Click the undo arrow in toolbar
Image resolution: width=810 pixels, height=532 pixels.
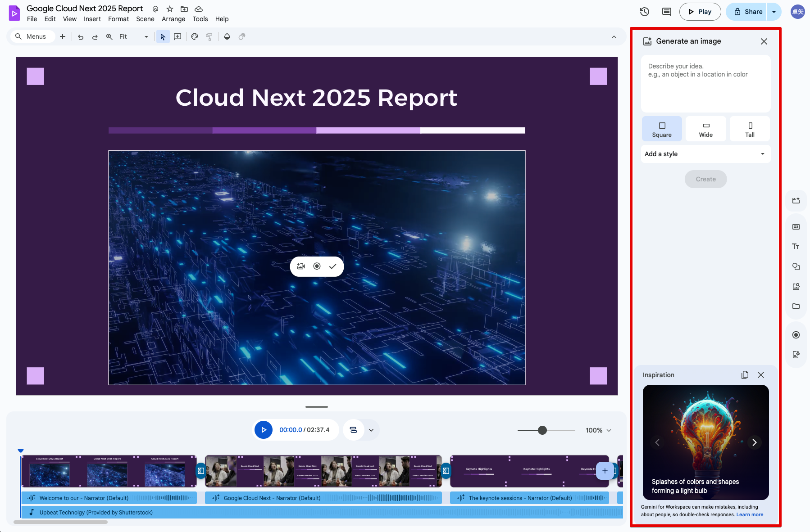coord(81,37)
